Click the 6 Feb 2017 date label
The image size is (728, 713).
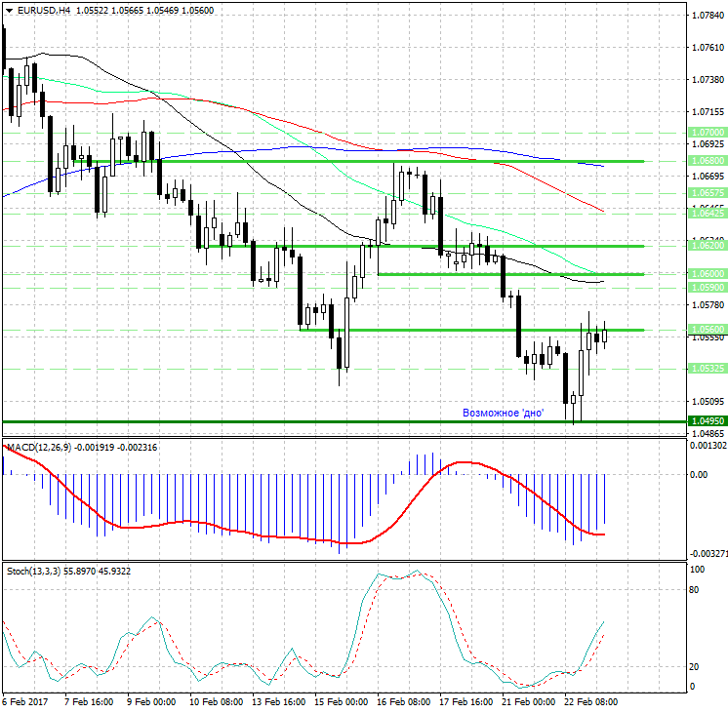(23, 701)
